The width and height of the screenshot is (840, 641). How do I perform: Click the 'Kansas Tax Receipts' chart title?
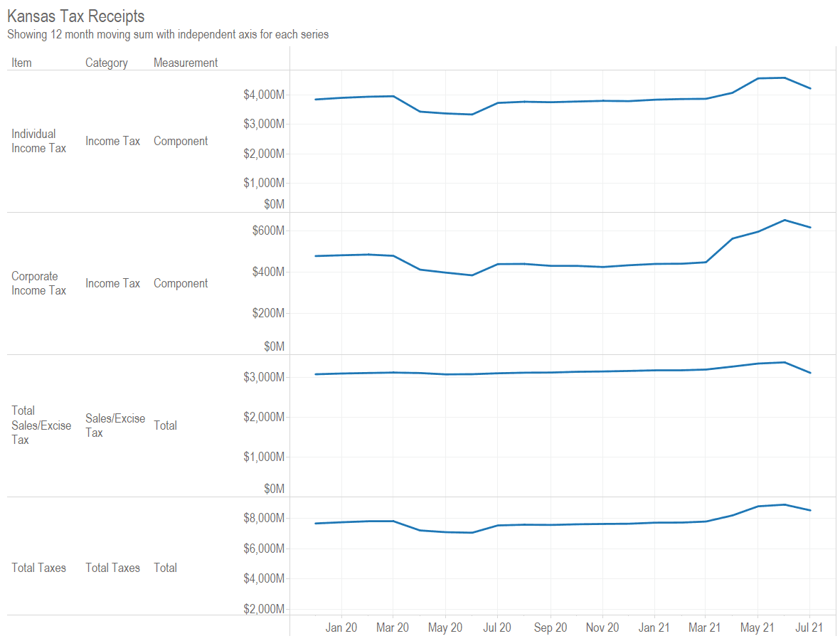(76, 16)
